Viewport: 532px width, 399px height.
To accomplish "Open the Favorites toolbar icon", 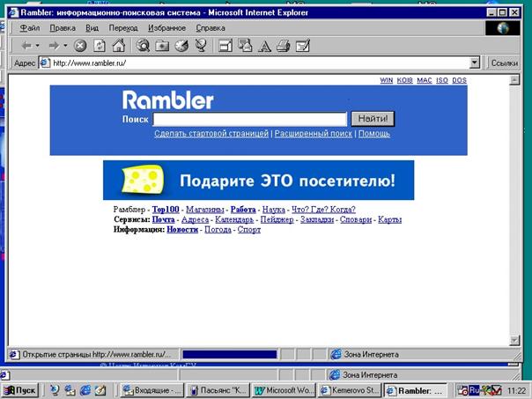I will point(162,45).
